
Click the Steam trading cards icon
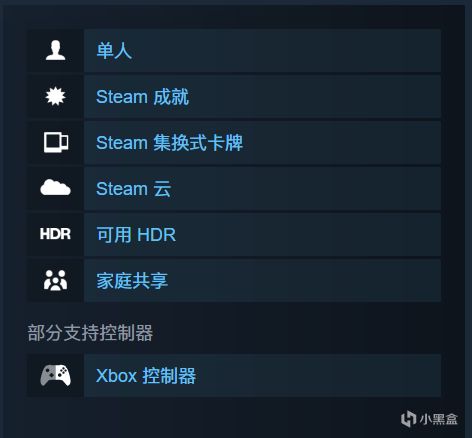56,142
